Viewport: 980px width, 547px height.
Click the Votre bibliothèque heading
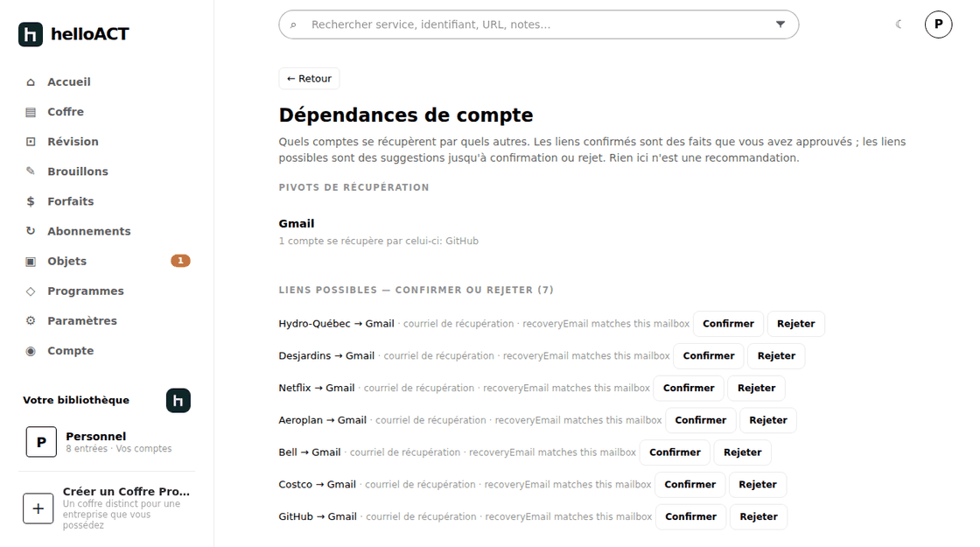[76, 400]
